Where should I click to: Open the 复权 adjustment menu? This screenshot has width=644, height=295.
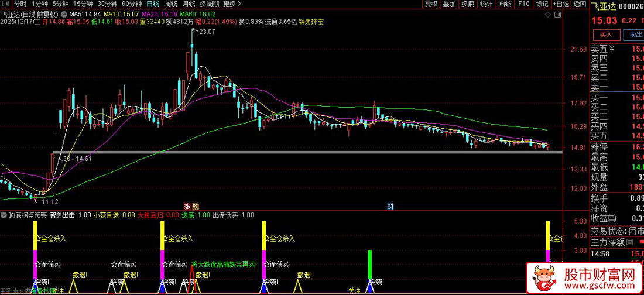point(431,4)
